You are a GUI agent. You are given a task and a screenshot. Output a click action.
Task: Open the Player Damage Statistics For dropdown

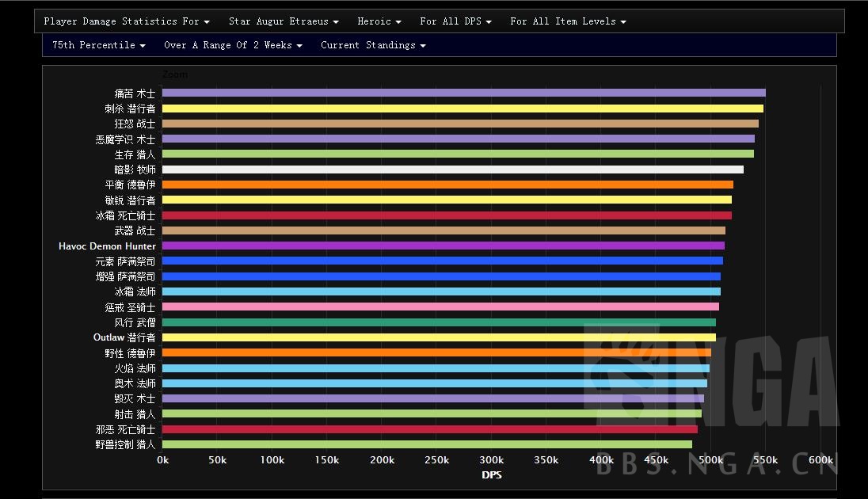coord(127,21)
